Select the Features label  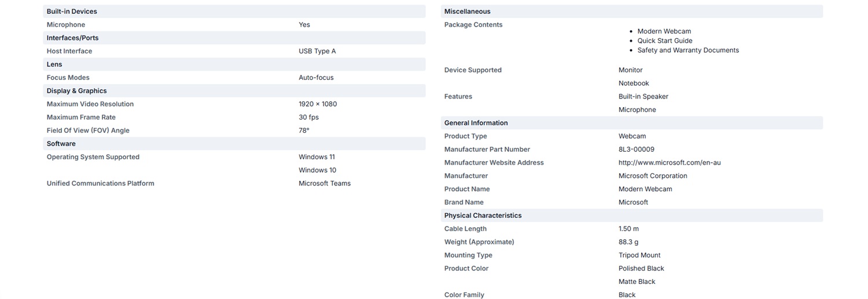click(x=458, y=97)
